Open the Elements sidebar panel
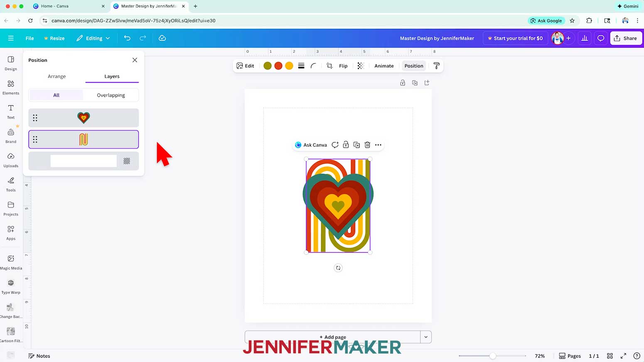 click(x=11, y=88)
